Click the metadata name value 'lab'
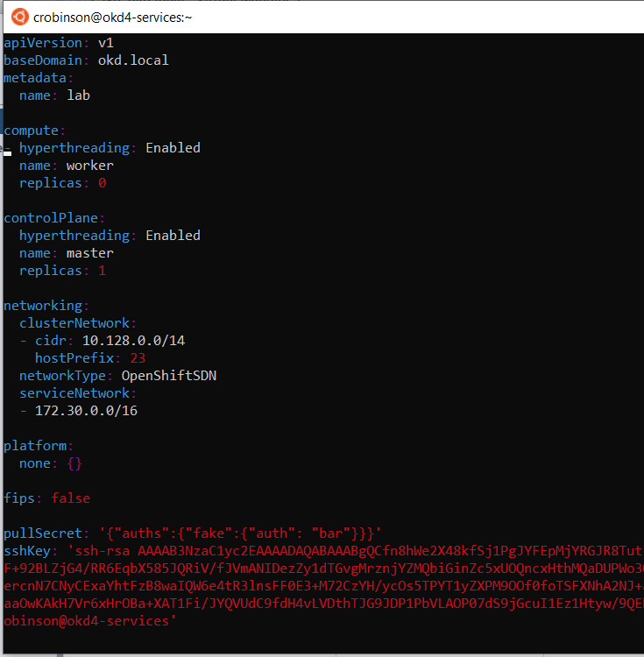Screen dimensions: 644x657 [78, 95]
